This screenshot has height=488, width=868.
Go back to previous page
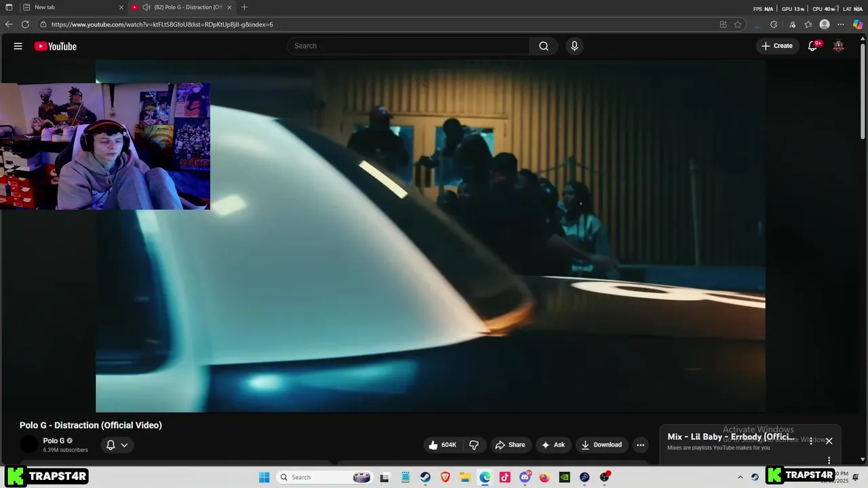pyautogui.click(x=9, y=24)
